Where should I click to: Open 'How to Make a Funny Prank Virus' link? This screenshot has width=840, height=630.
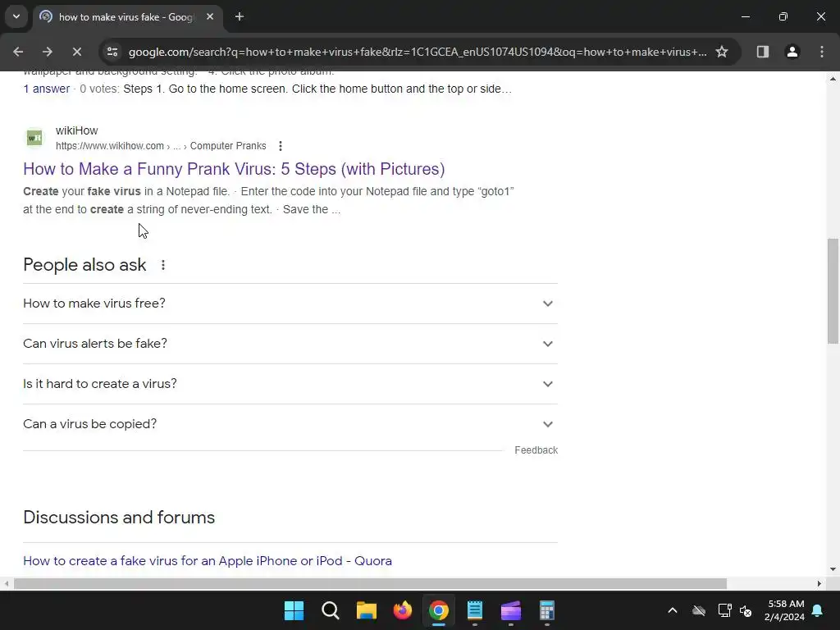coord(234,169)
